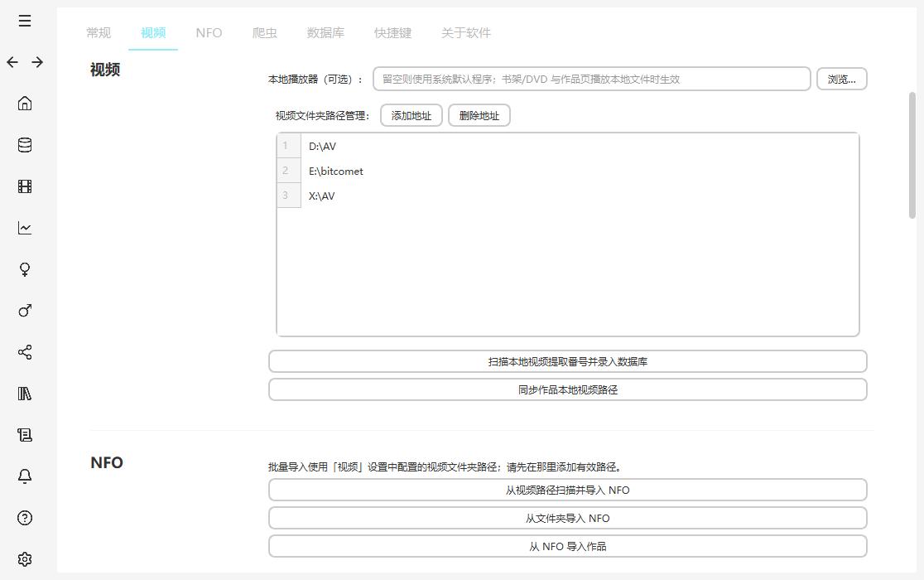Viewport: 924px width, 580px height.
Task: Open the notification bell icon
Action: (x=25, y=476)
